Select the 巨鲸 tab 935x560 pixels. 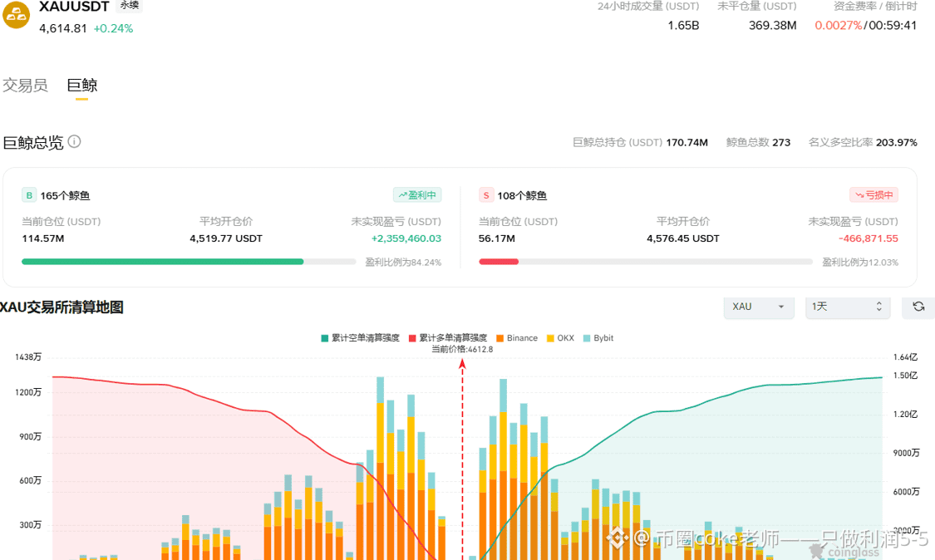point(81,86)
